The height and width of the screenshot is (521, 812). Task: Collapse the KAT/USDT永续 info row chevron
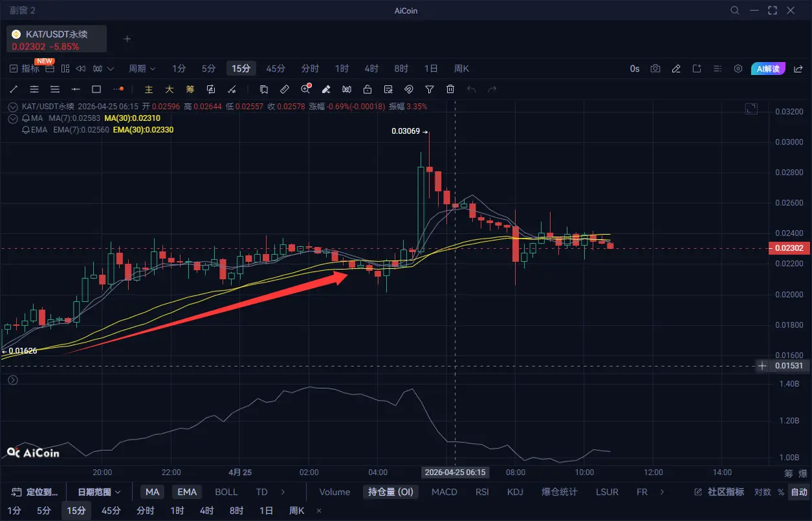coord(13,107)
